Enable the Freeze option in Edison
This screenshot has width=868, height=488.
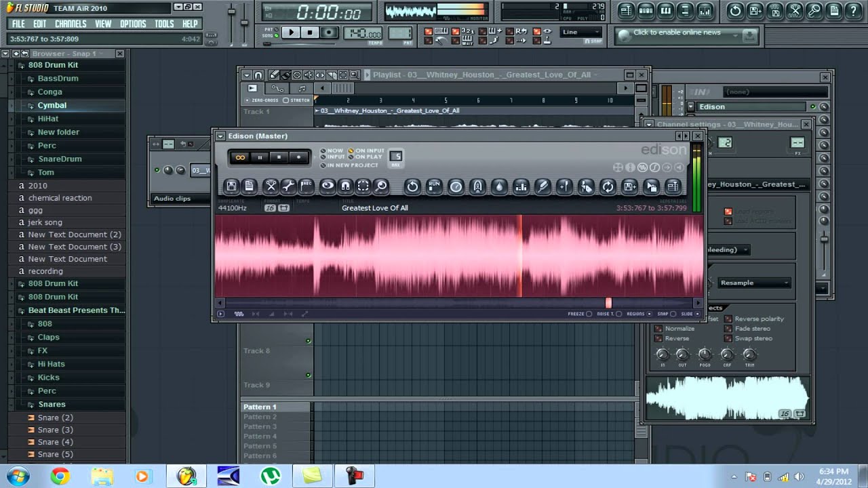[x=589, y=314]
